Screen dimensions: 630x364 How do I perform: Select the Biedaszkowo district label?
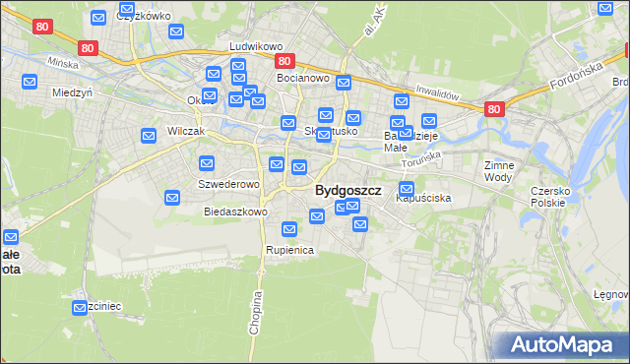235,212
